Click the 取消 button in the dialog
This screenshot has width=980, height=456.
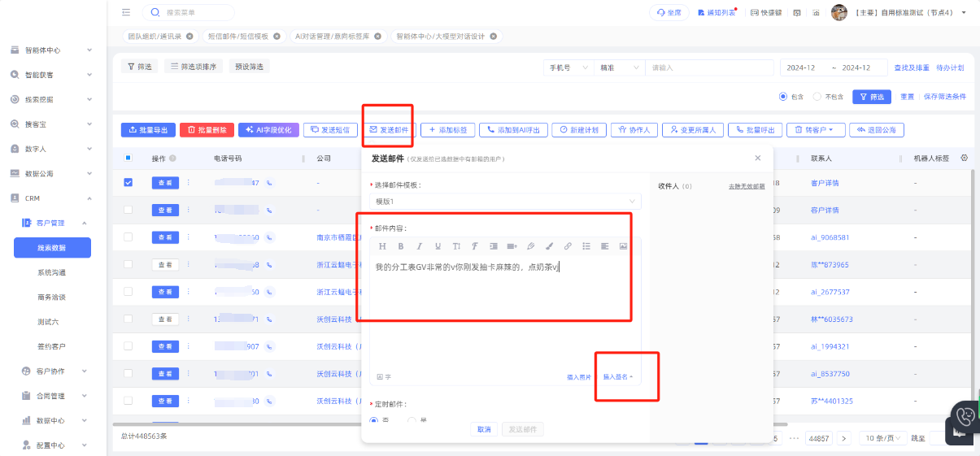[x=484, y=429]
